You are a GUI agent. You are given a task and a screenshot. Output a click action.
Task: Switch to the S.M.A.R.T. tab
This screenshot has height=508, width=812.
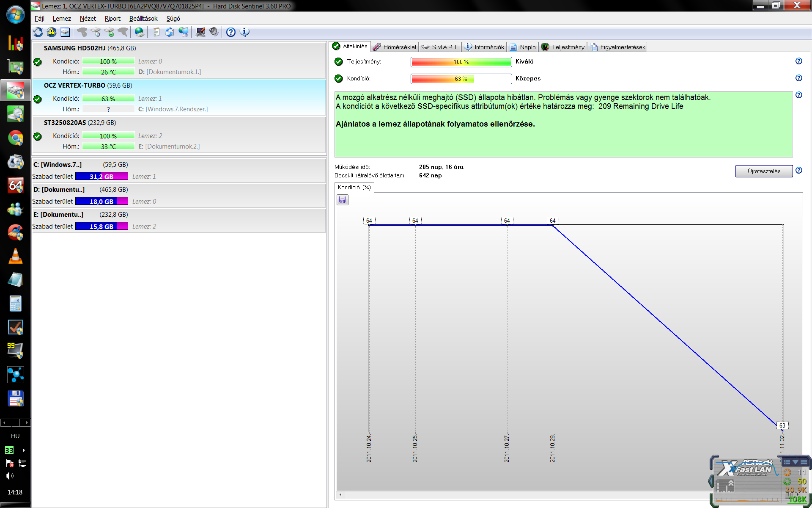pyautogui.click(x=440, y=47)
